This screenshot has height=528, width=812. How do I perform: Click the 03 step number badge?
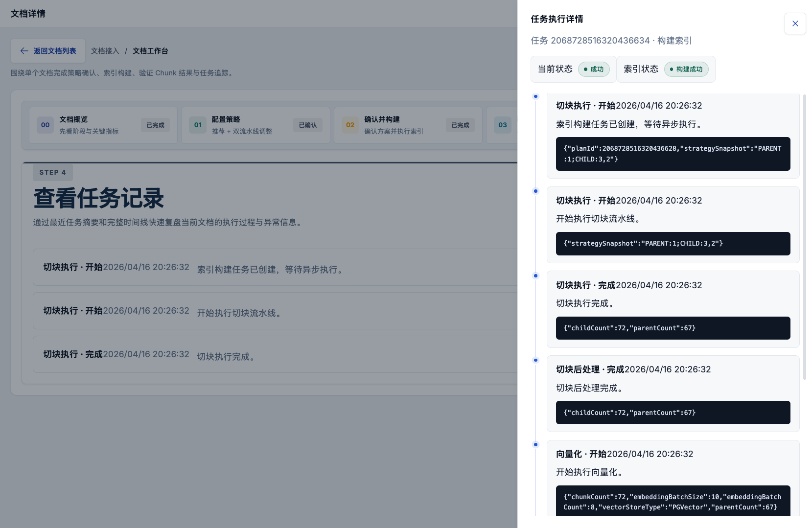click(502, 125)
